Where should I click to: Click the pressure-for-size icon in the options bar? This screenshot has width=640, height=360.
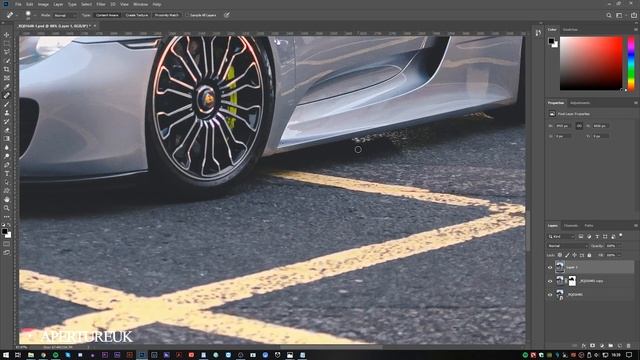[227, 15]
